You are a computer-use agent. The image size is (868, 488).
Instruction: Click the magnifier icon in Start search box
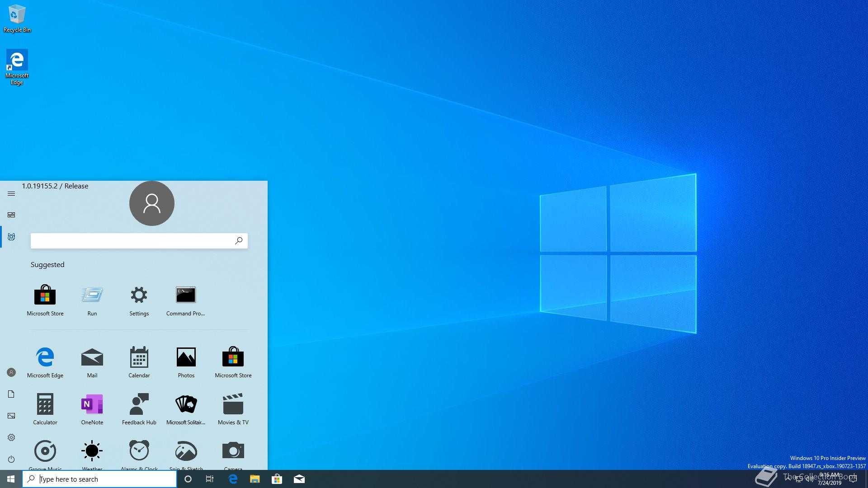[239, 241]
